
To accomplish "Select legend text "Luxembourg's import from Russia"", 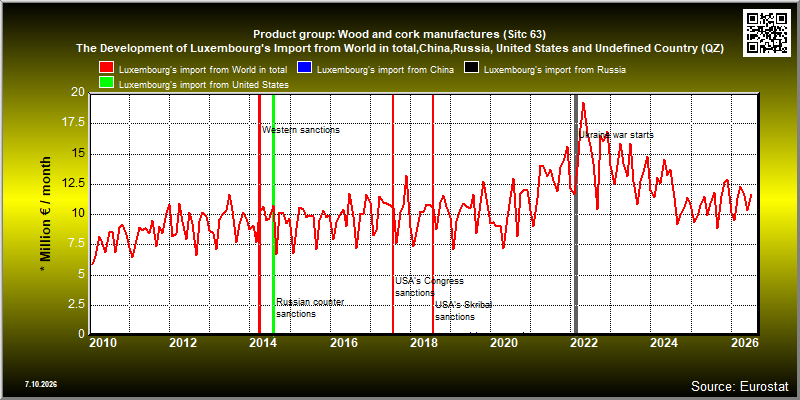I will pos(553,69).
